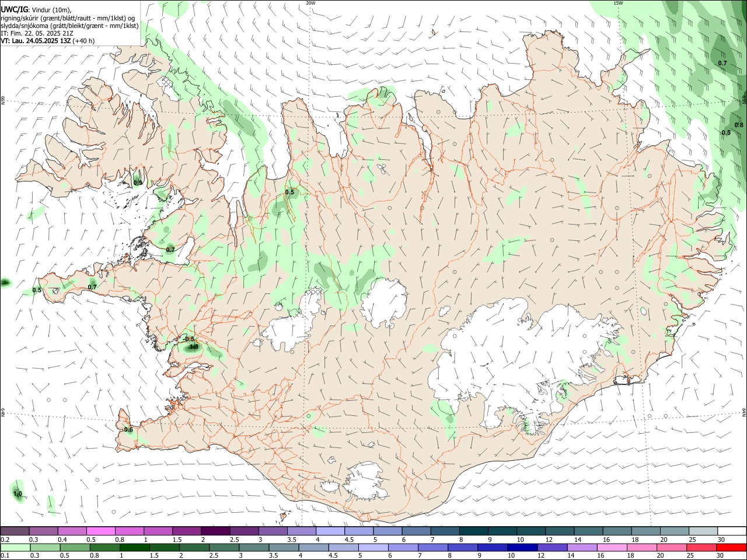Click the 0.2 label in the snow legend
This screenshot has height=560, width=747.
(5, 540)
